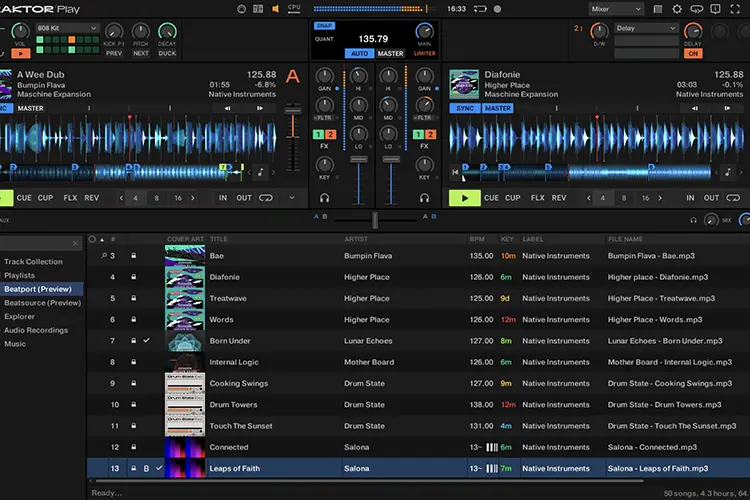This screenshot has width=750, height=500.
Task: Open the 808 Kit dropdown
Action: click(x=67, y=28)
